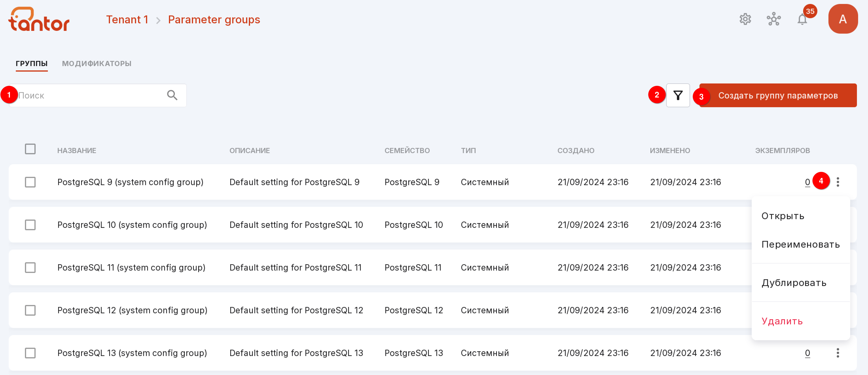Viewport: 868px width, 375px height.
Task: Open kebab menu for PostgreSQL 9 row
Action: [x=838, y=182]
